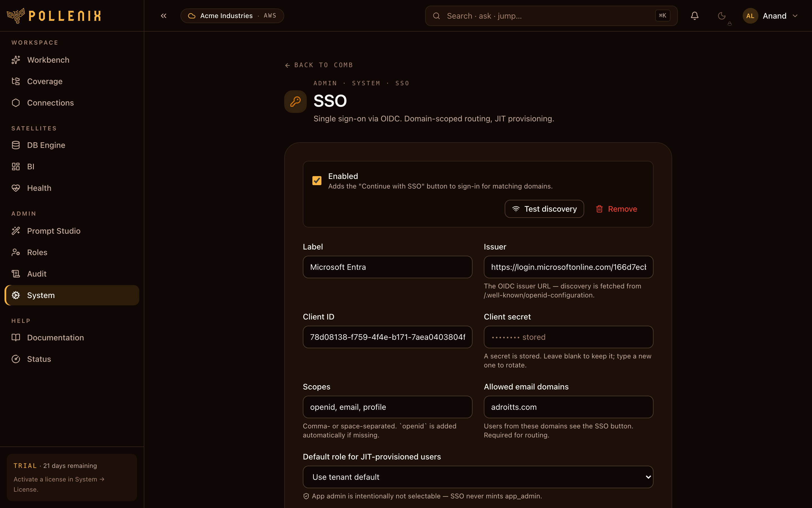Click the search magnifier icon
Screen dimensions: 812x508
pos(436,16)
